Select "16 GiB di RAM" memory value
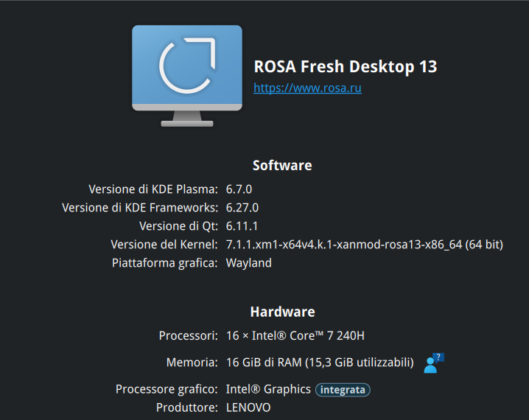The image size is (529, 420). click(x=320, y=363)
